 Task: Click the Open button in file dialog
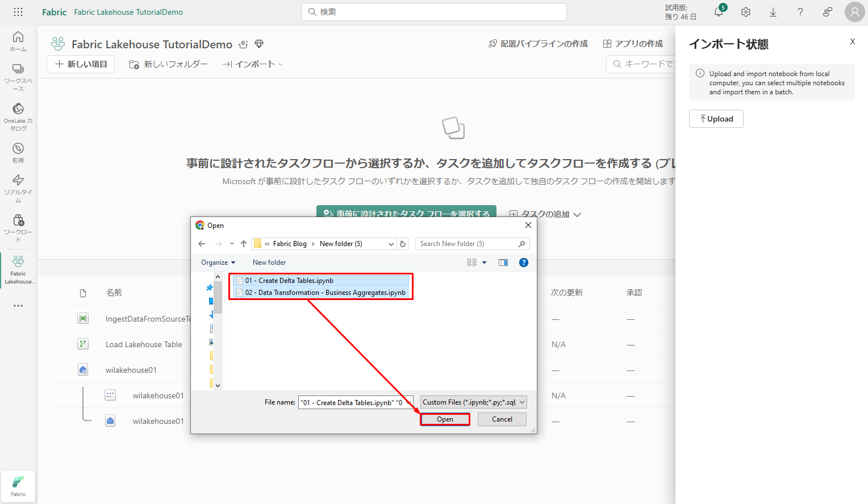(x=445, y=419)
